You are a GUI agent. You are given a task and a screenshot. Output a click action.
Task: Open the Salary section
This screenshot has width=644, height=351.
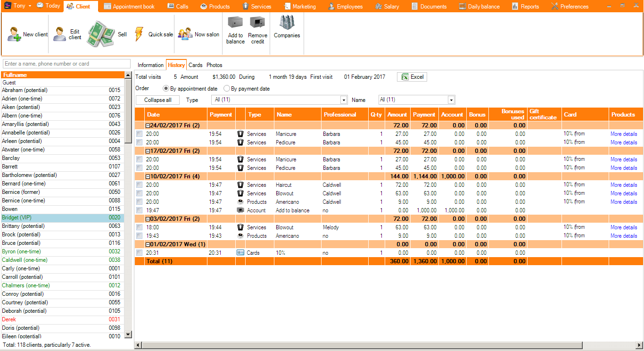[387, 7]
